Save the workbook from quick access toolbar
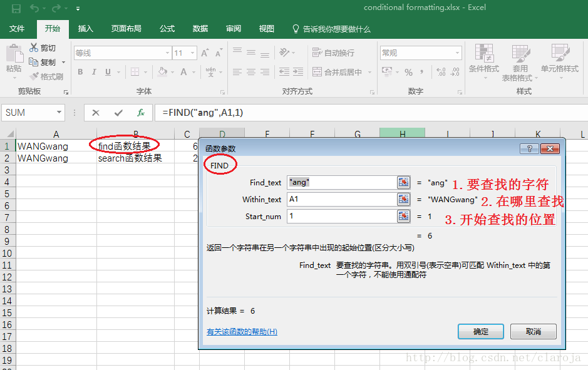The height and width of the screenshot is (370, 588). tap(16, 8)
